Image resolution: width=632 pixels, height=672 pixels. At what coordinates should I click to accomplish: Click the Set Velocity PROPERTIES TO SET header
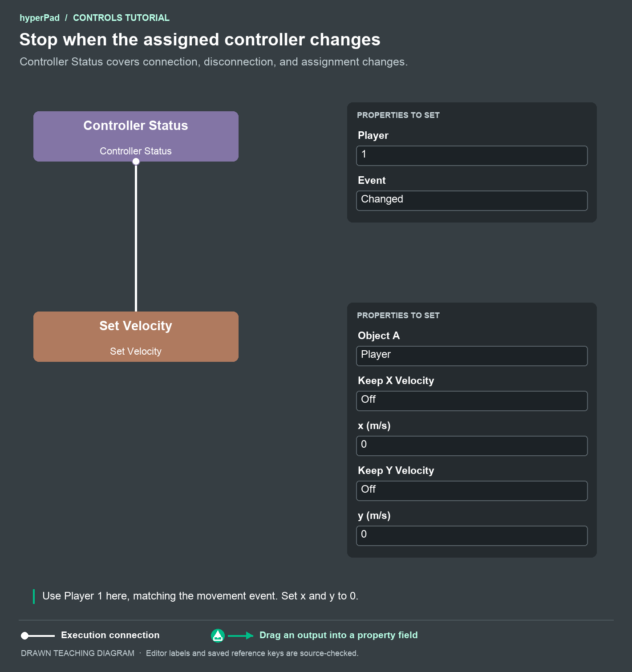click(398, 316)
